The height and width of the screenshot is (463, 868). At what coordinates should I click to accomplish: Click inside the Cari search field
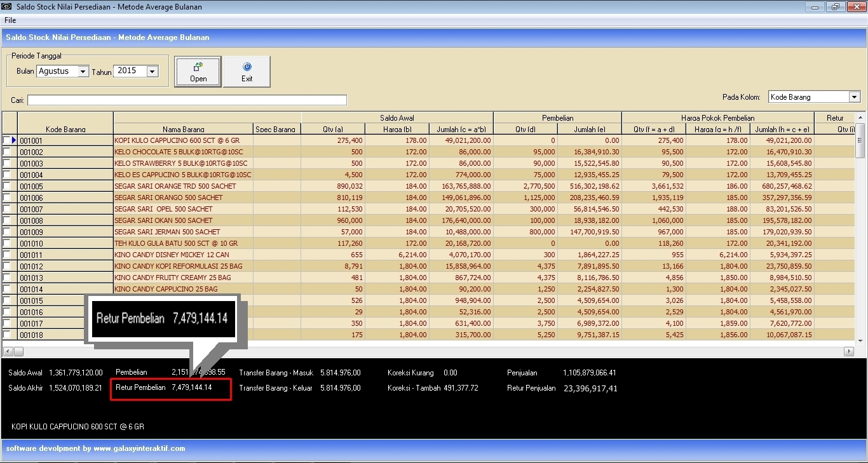tap(187, 100)
